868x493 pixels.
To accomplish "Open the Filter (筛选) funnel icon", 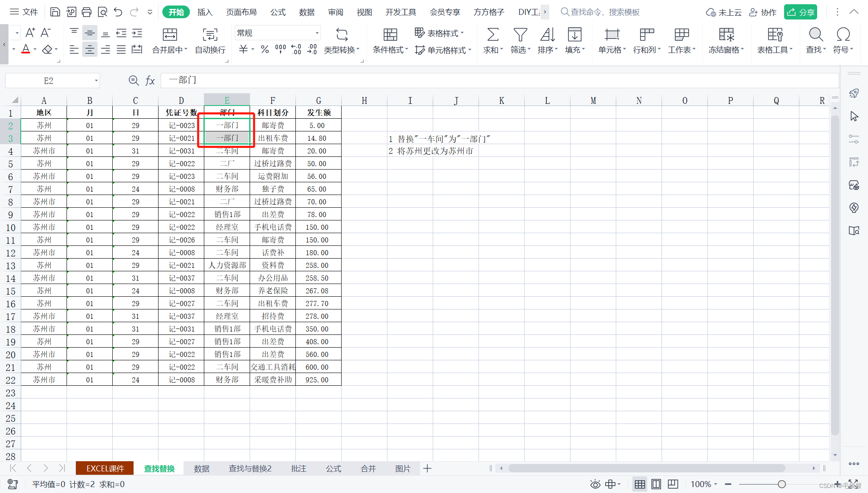I will (x=520, y=35).
